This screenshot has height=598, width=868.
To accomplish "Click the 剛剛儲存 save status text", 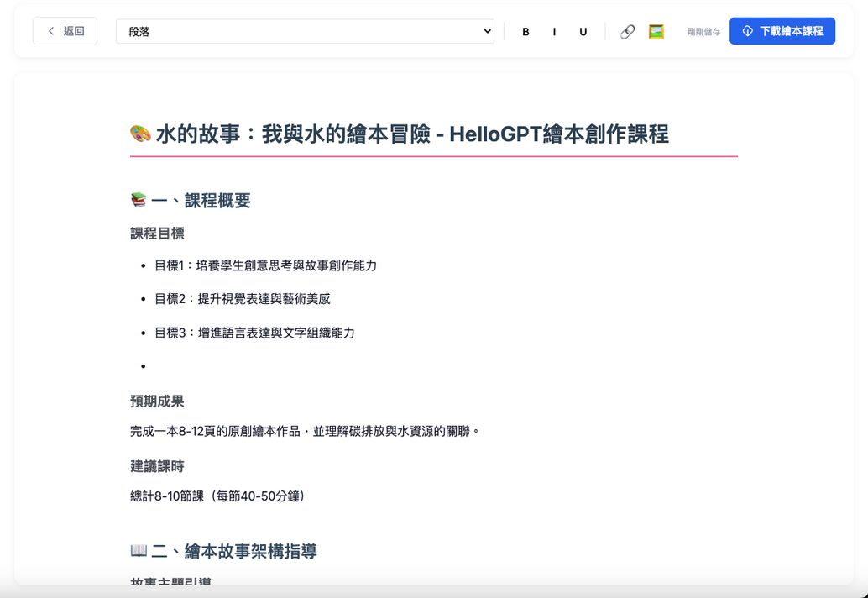I will (x=703, y=31).
